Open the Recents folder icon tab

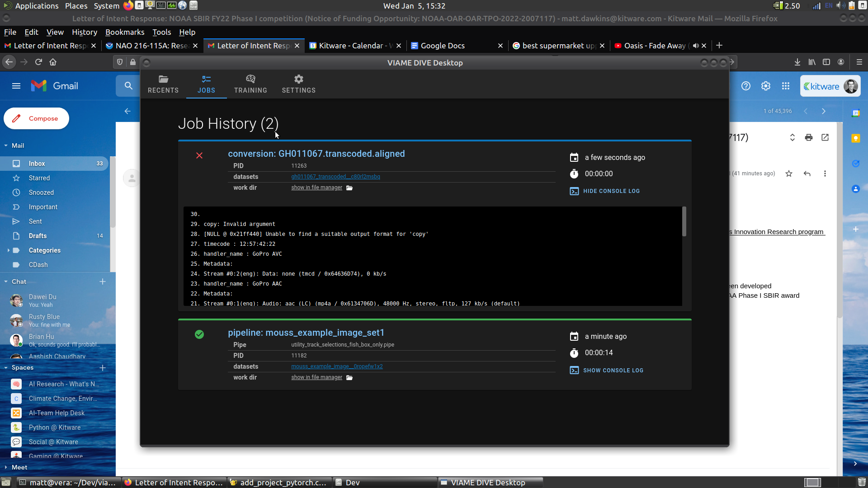click(163, 84)
